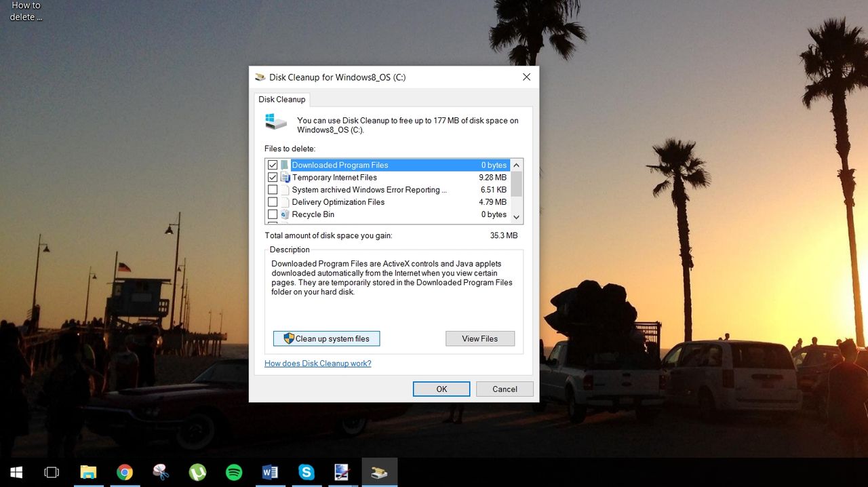
Task: Click the Clean up system files button
Action: (x=326, y=338)
